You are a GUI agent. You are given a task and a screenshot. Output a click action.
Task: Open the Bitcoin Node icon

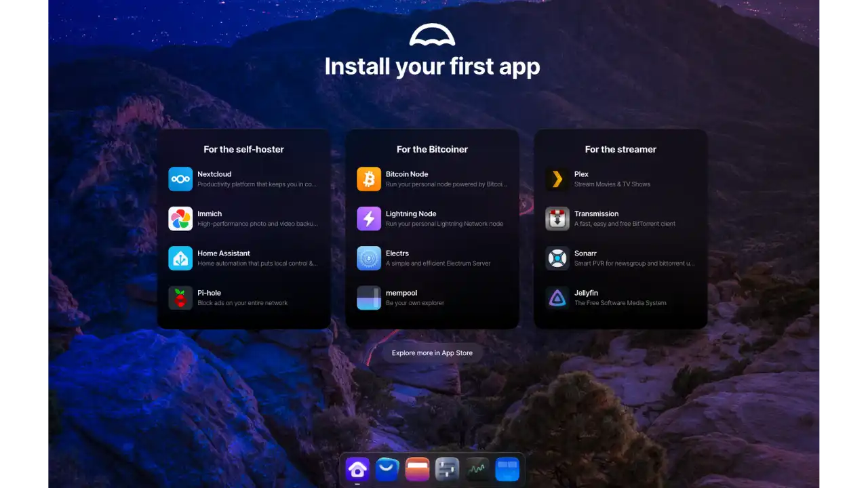[x=369, y=179]
